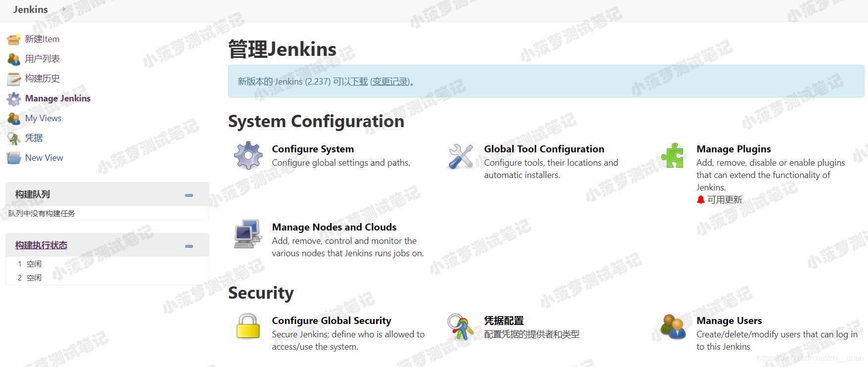868x367 pixels.
Task: Click the Manage Users people icon
Action: [673, 326]
